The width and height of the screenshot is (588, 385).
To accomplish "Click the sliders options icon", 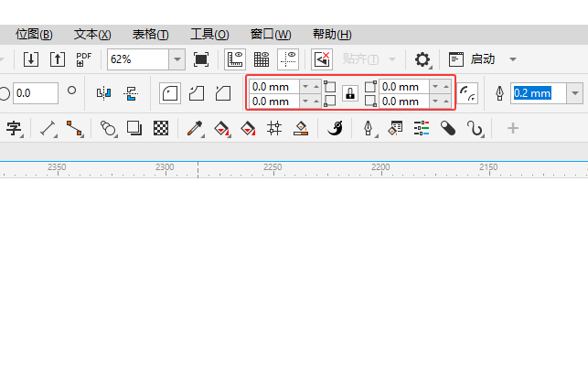I will click(422, 128).
